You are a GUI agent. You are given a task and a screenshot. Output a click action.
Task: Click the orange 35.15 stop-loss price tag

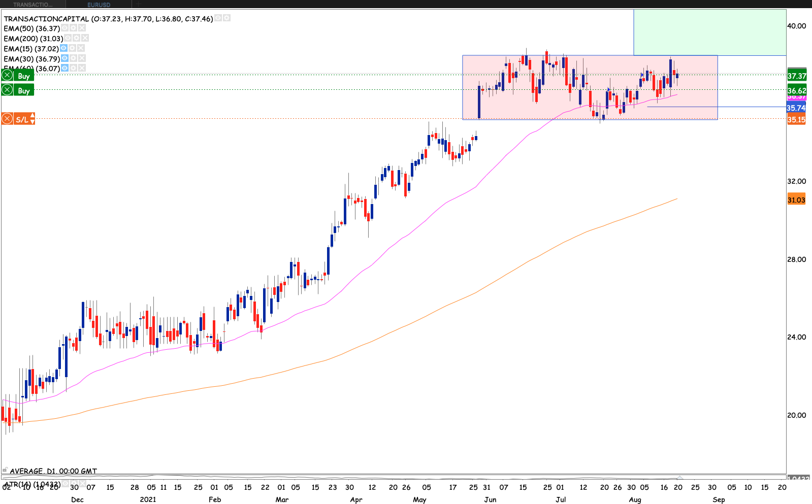click(x=796, y=120)
